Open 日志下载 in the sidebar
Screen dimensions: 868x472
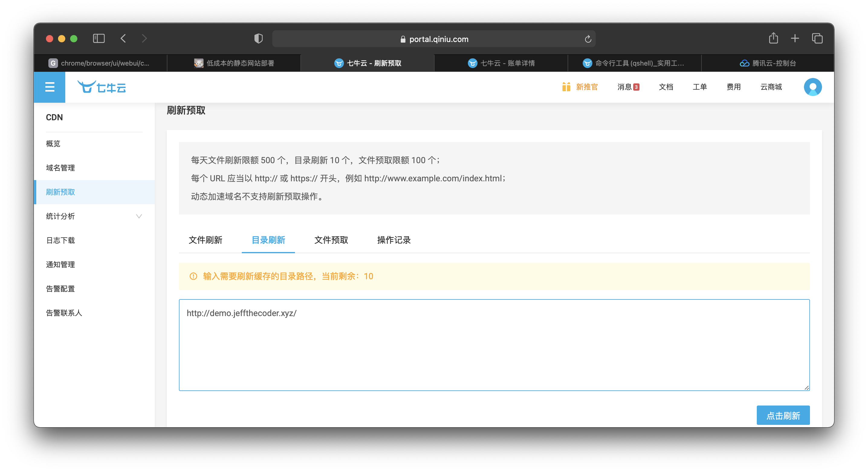pyautogui.click(x=94, y=240)
